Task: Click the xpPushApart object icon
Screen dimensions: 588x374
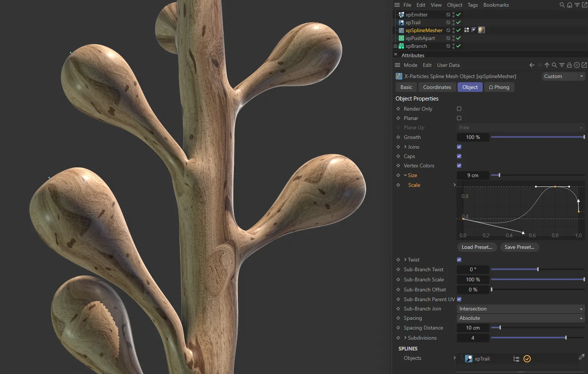Action: (x=401, y=38)
